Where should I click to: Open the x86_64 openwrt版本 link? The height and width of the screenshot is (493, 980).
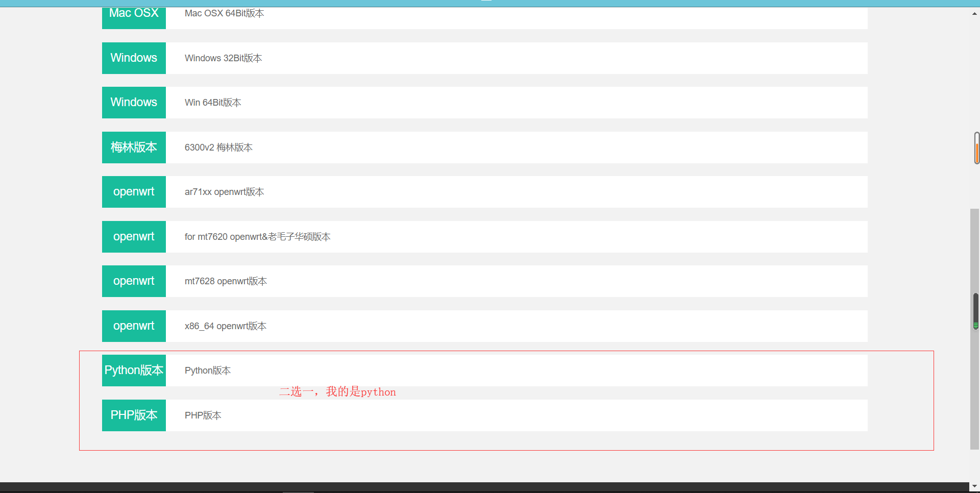(225, 326)
